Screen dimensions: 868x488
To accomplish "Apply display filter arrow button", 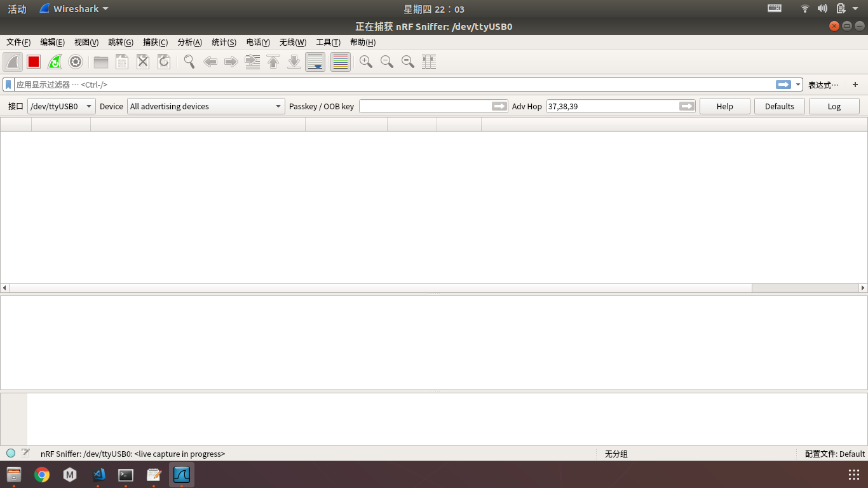I will (783, 85).
